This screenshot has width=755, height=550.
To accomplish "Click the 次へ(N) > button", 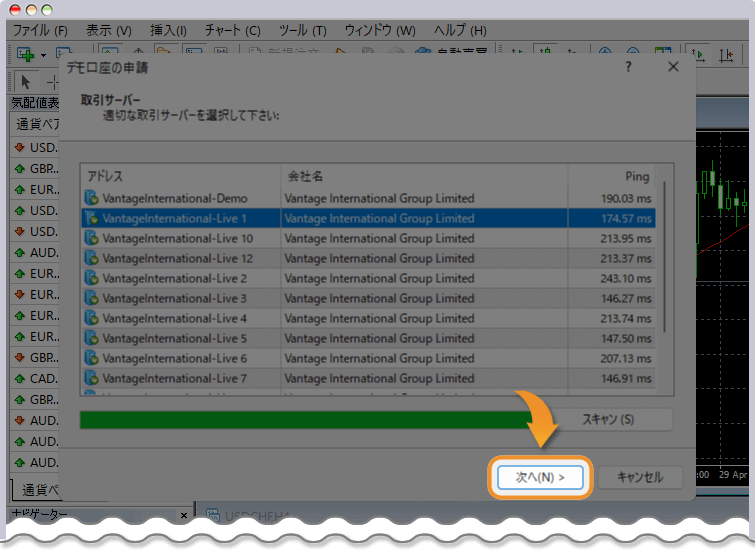I will point(540,477).
